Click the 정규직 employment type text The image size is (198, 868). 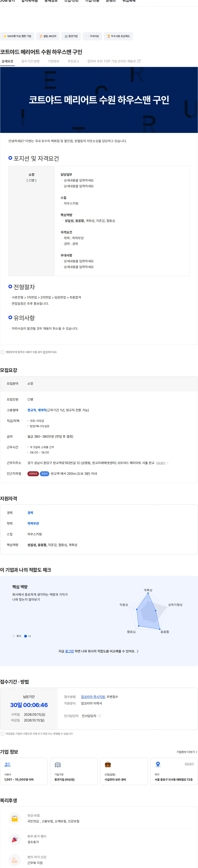[x=32, y=410]
